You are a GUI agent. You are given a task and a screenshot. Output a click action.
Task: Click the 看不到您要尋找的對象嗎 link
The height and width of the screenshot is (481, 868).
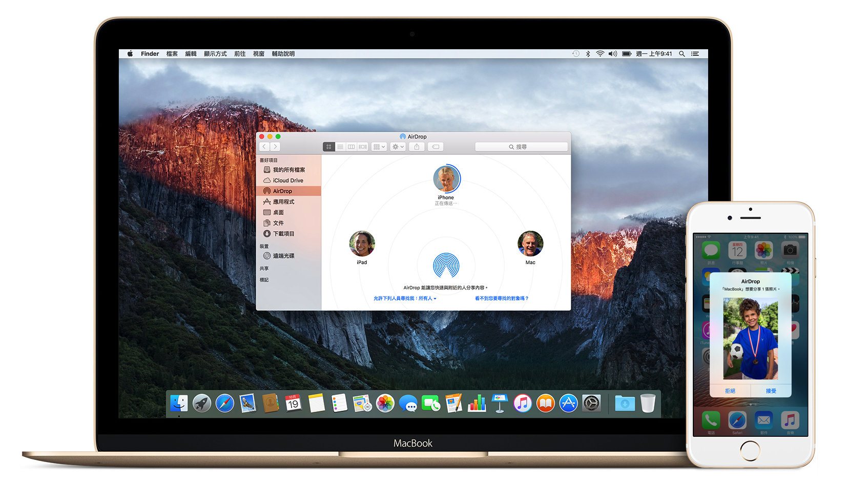coord(501,298)
